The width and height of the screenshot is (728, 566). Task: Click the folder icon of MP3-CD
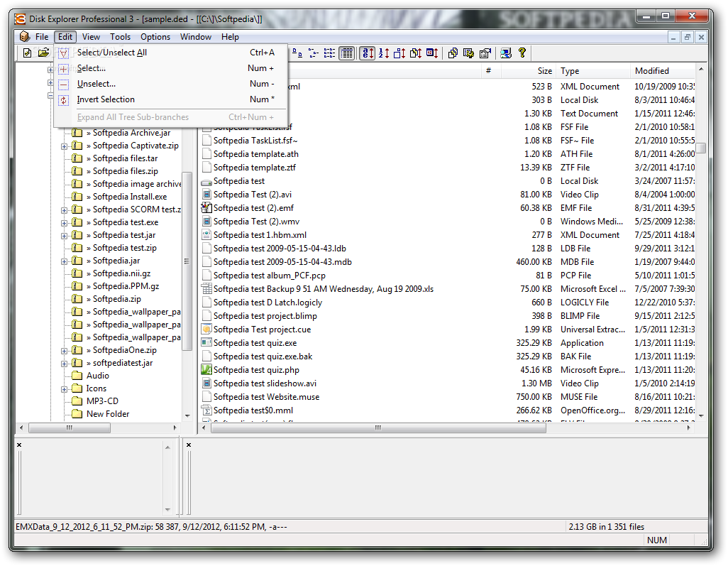pos(77,401)
